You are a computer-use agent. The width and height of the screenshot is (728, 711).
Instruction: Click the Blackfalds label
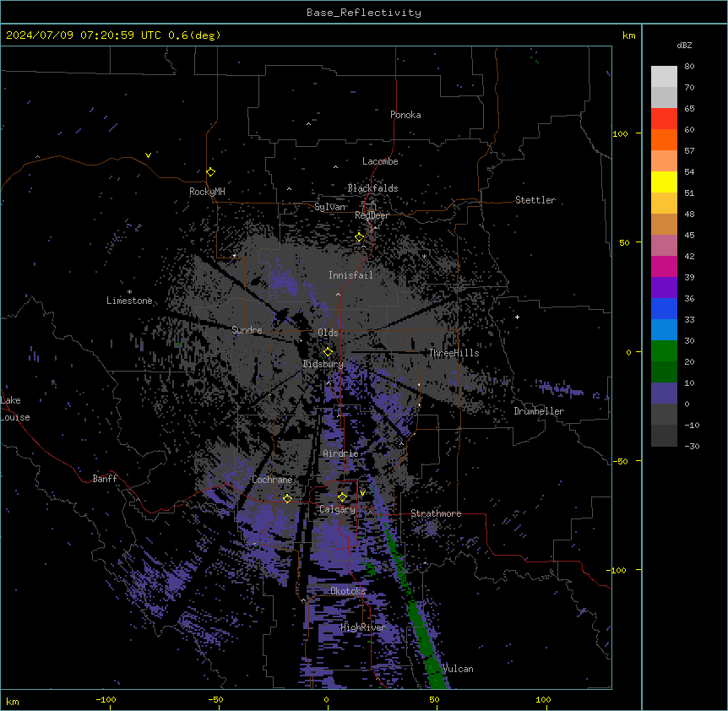click(372, 188)
